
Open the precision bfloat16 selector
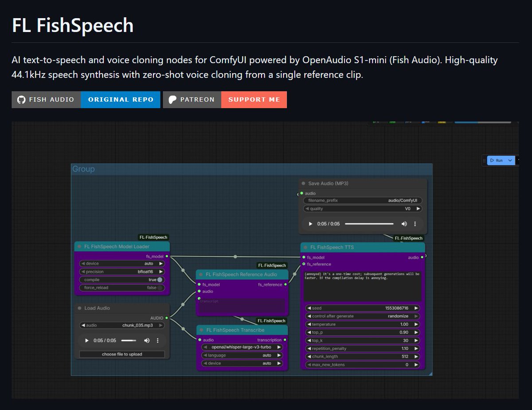tap(122, 272)
